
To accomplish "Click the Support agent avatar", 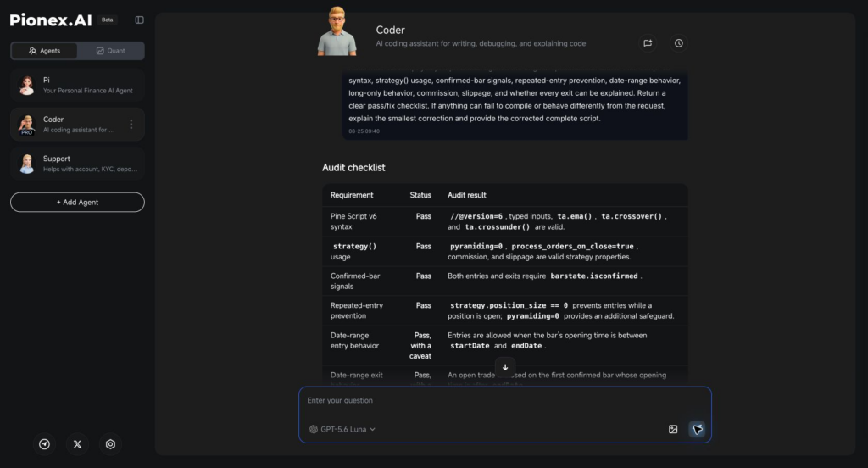I will tap(26, 164).
